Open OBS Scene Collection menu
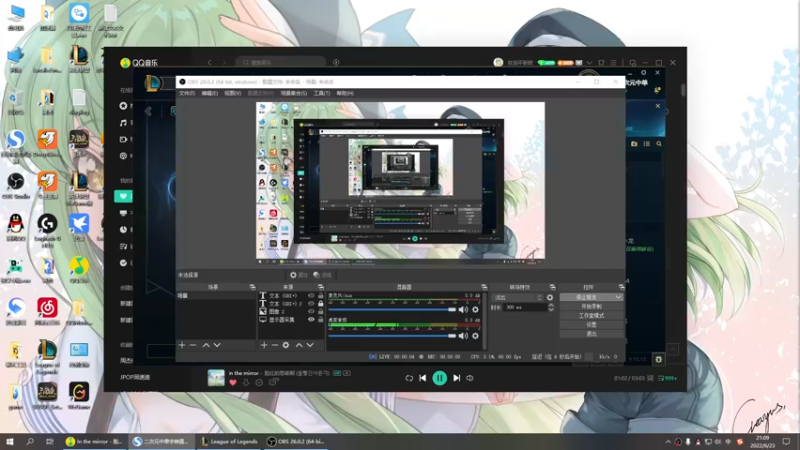 coord(294,93)
